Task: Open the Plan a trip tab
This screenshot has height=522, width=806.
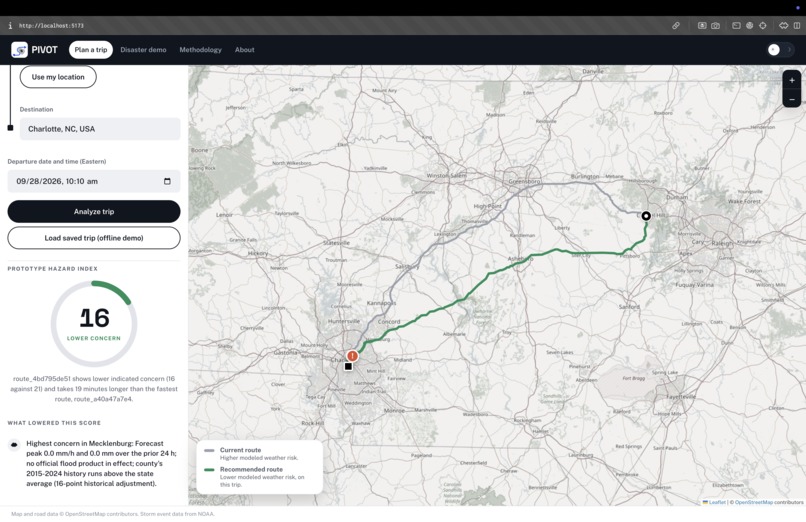Action: 91,50
